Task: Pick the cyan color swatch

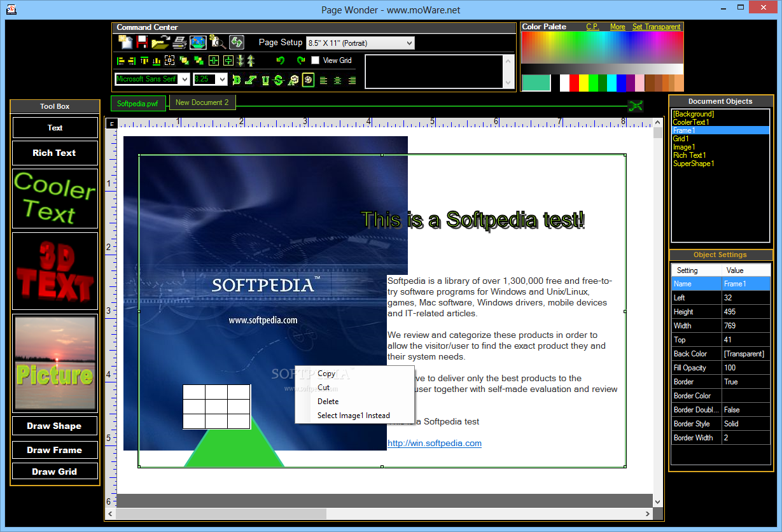Action: [611, 83]
